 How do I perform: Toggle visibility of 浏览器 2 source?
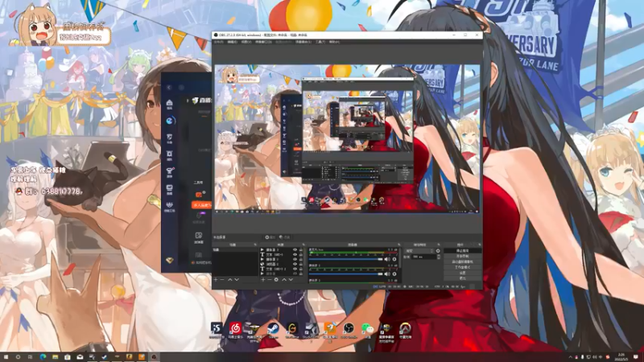pyautogui.click(x=295, y=264)
